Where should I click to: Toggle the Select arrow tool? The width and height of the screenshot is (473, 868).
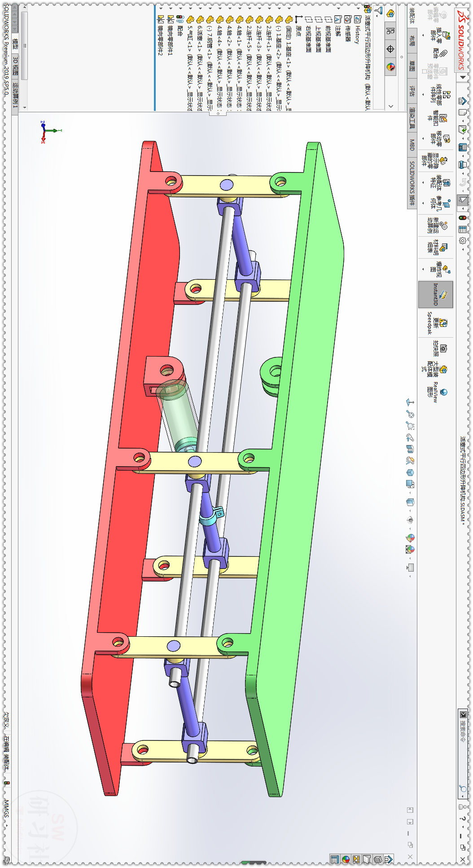(x=463, y=200)
